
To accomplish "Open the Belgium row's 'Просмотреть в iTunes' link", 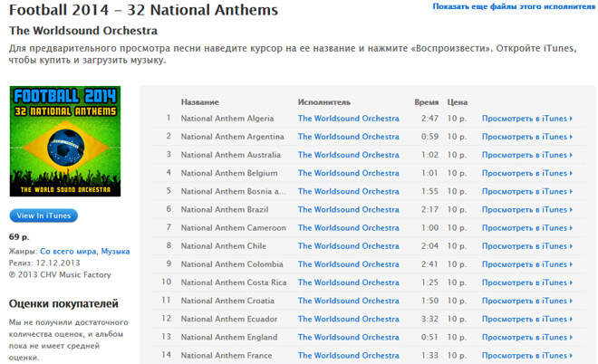I will coord(527,174).
